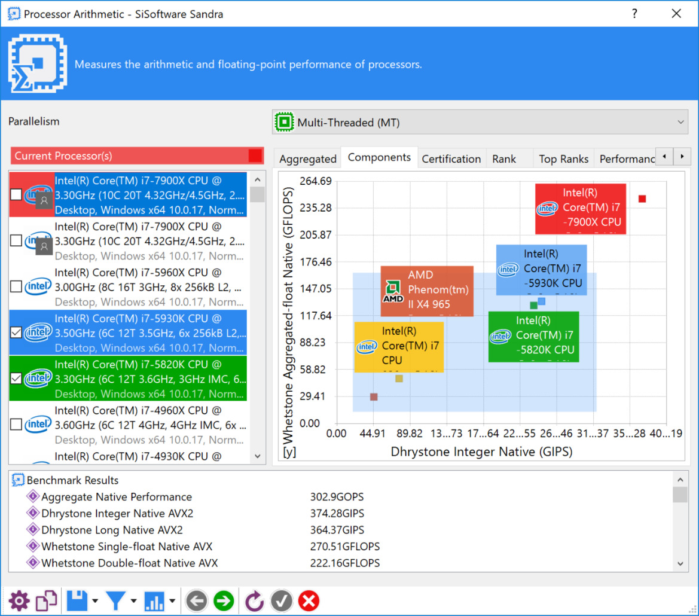Save results with the floppy disk icon

click(77, 601)
